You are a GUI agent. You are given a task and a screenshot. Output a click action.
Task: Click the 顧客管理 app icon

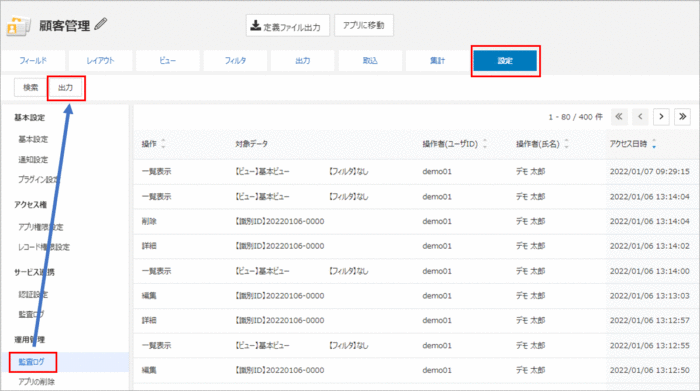point(18,26)
